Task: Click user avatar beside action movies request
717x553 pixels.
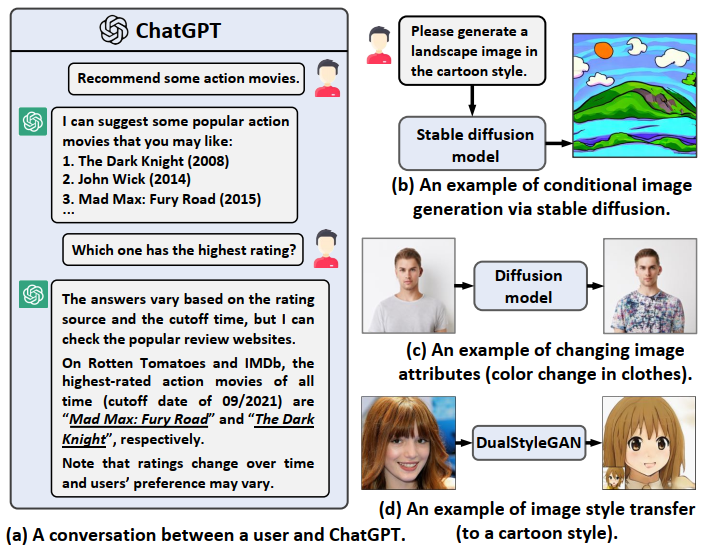Action: pyautogui.click(x=327, y=78)
